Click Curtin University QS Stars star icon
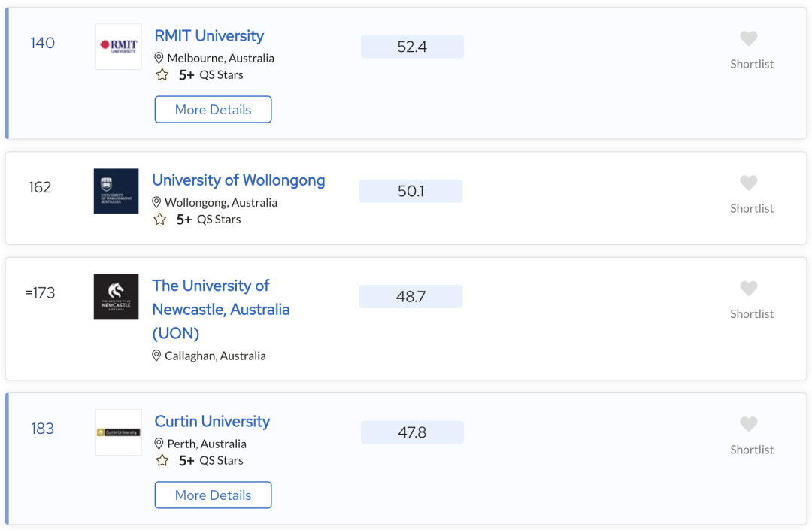The height and width of the screenshot is (530, 812). tap(162, 461)
